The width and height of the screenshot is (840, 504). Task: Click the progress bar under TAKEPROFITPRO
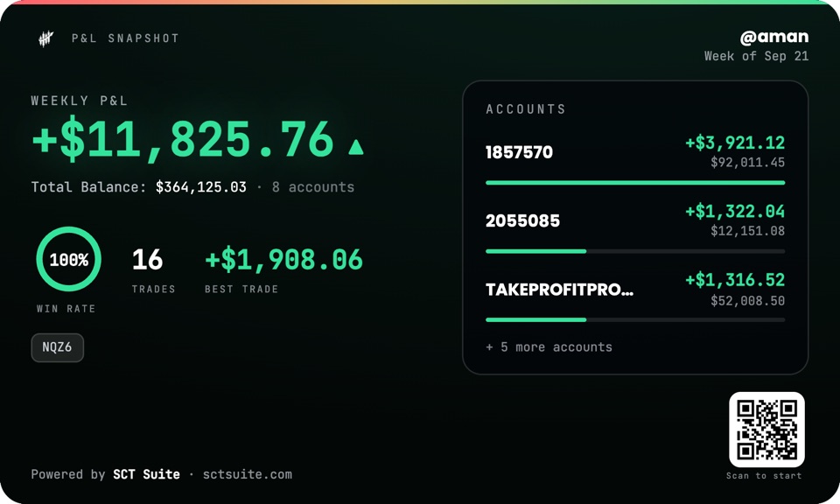point(635,319)
